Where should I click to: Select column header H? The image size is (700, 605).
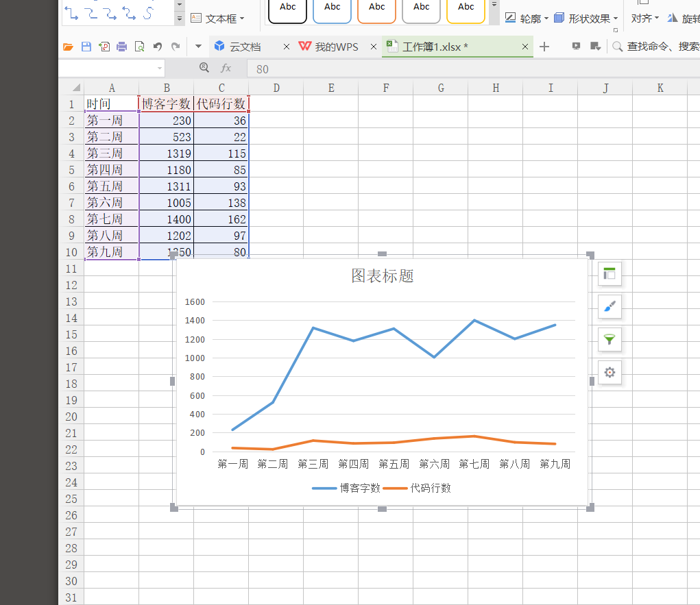[x=496, y=88]
